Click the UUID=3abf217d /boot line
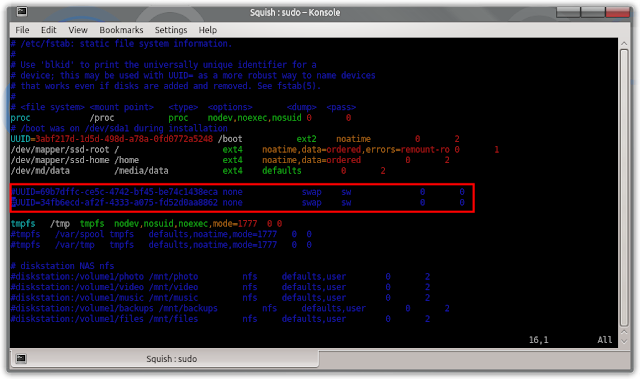 coord(235,139)
